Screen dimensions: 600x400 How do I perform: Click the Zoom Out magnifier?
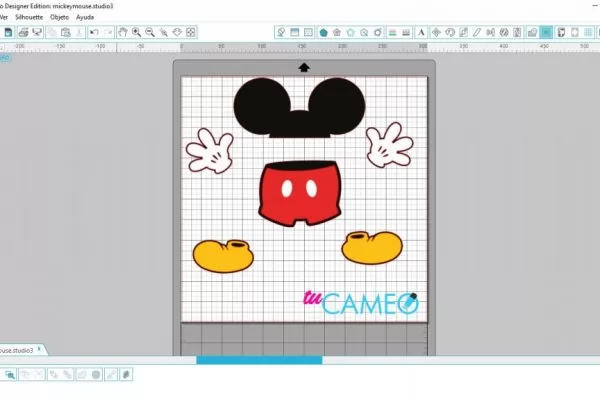pos(150,33)
